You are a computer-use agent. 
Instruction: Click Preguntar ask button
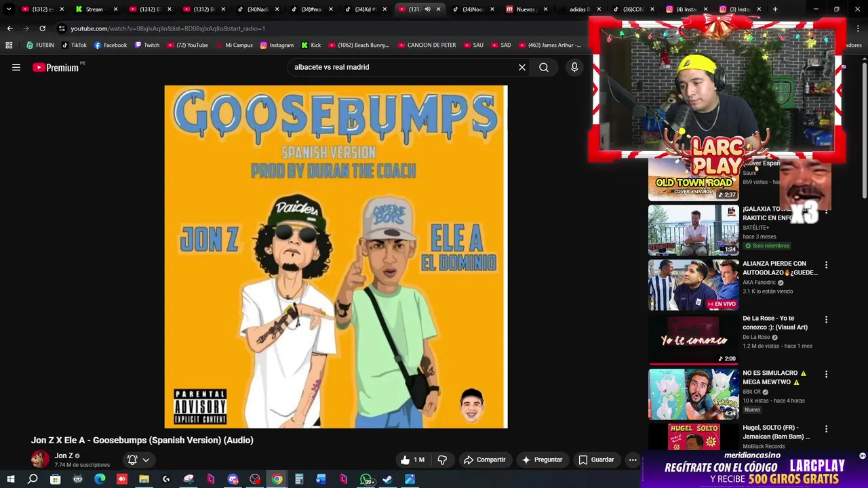coord(542,460)
